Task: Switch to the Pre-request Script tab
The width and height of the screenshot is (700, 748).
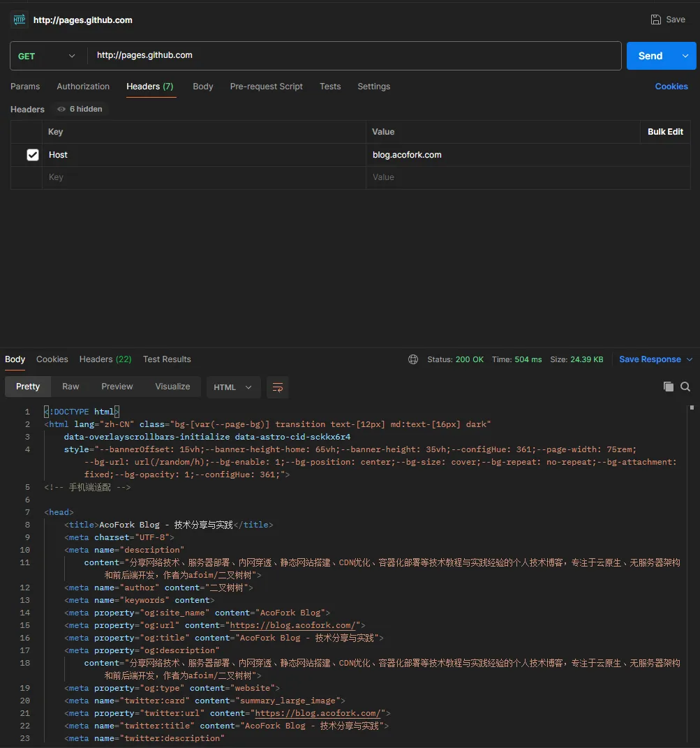Action: [266, 87]
